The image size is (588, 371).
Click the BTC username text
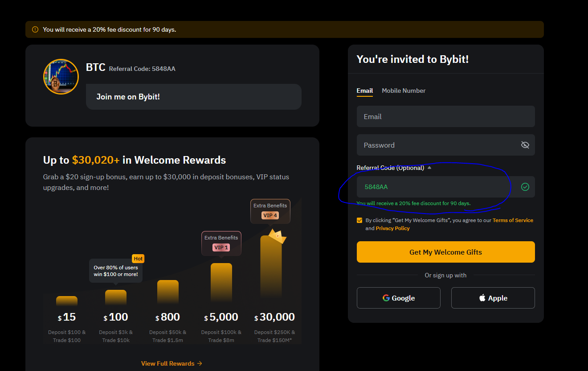click(95, 67)
